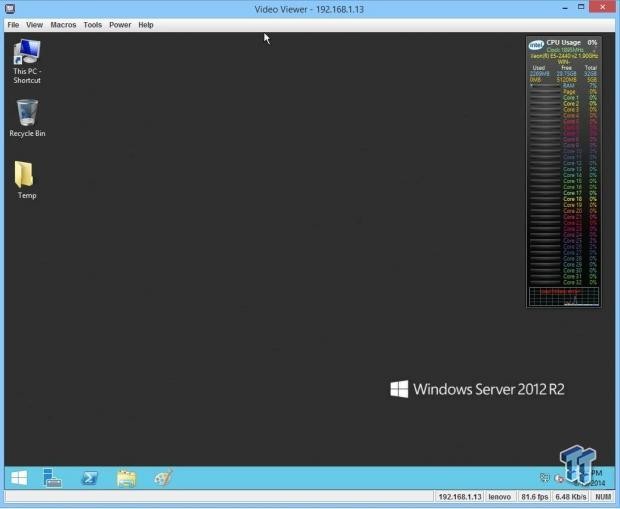This screenshot has width=620, height=509.
Task: Click the lenovo status bar field
Action: [x=499, y=497]
